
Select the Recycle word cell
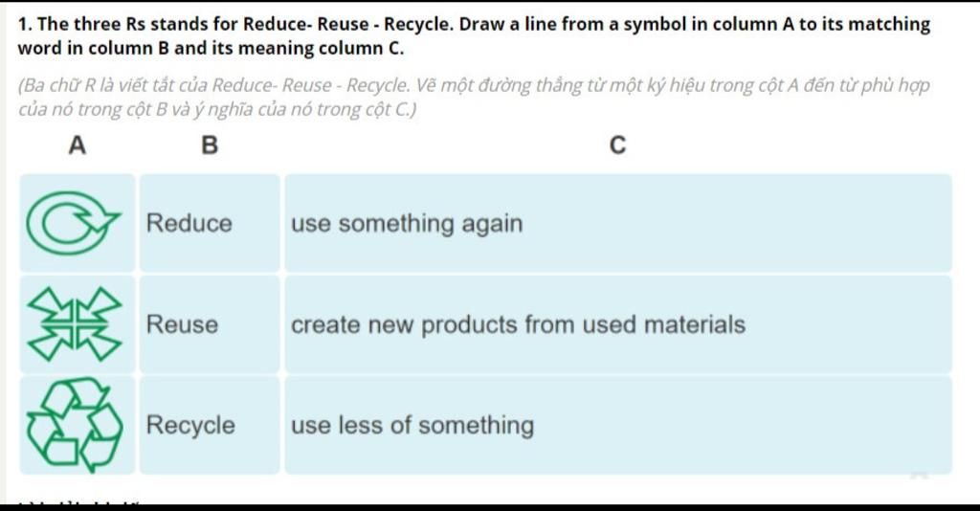pos(210,425)
